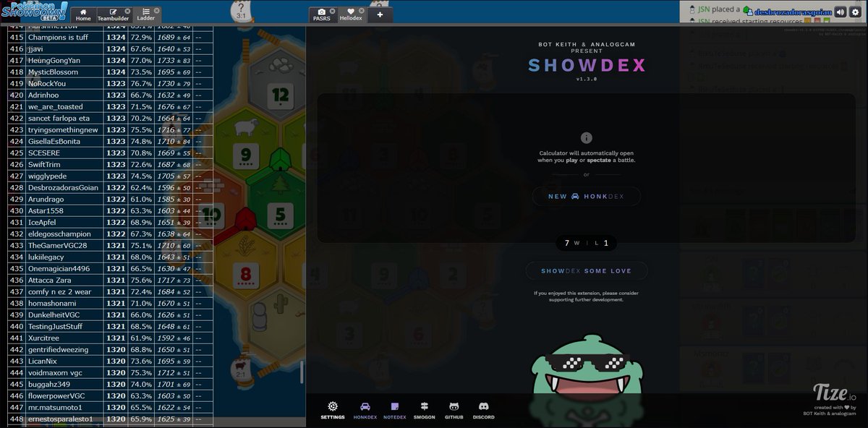Image resolution: width=868 pixels, height=428 pixels.
Task: Select ladder row DunkelheitVGC
Action: pos(111,314)
